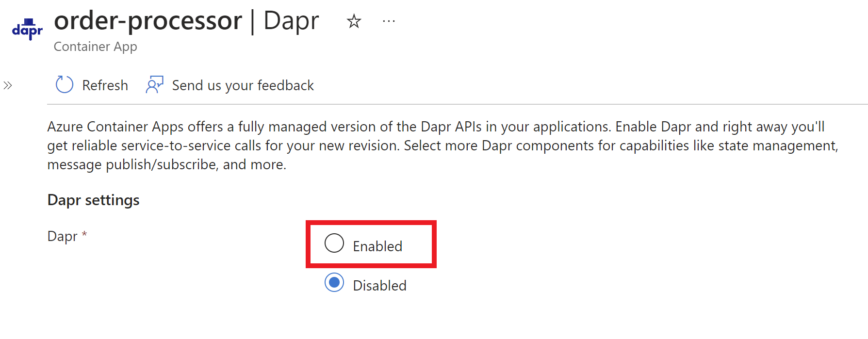Expand the collapsed navigation pane with the chevron
This screenshot has width=868, height=339.
click(8, 84)
